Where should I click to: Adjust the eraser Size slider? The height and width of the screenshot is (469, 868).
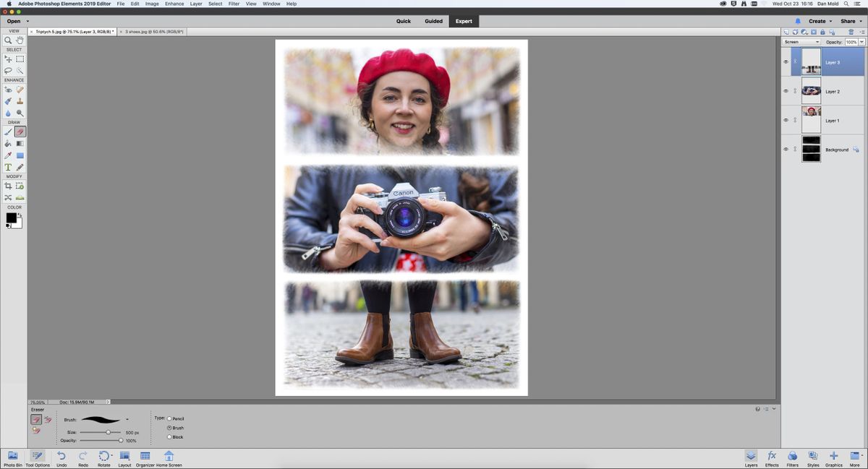pyautogui.click(x=109, y=431)
